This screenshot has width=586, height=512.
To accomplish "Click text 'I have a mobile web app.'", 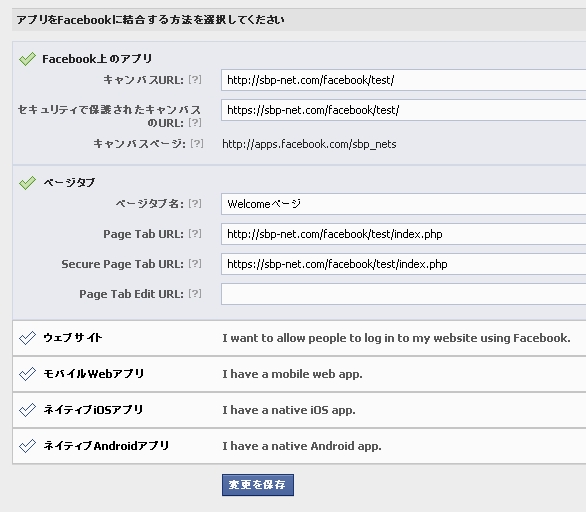I will (x=292, y=374).
